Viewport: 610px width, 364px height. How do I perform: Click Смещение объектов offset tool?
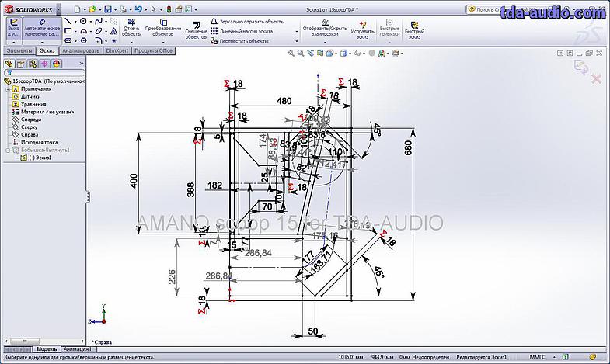pos(196,30)
